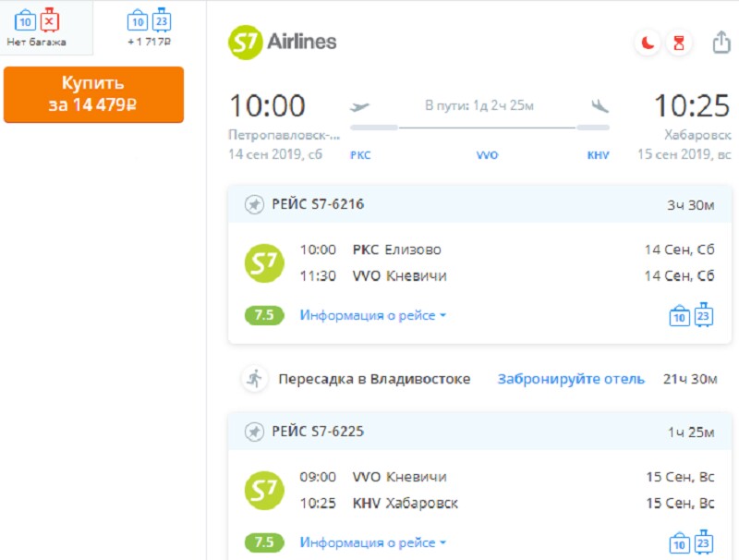Select the no baggage fare option
739x560 pixels.
coord(37,27)
